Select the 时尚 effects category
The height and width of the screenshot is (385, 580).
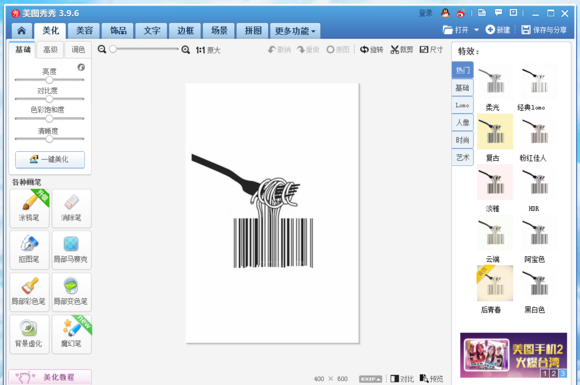click(462, 140)
